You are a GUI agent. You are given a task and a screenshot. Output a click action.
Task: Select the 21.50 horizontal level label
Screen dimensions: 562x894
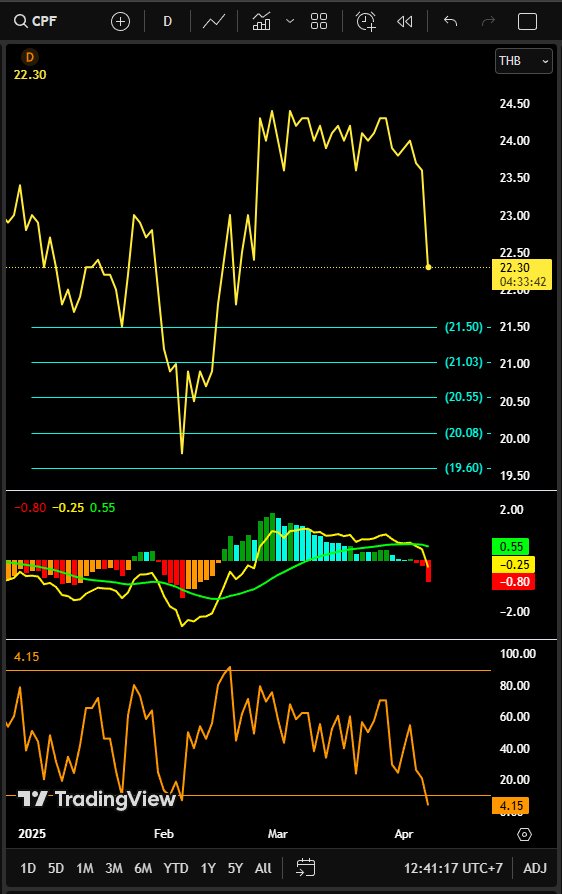pos(463,327)
